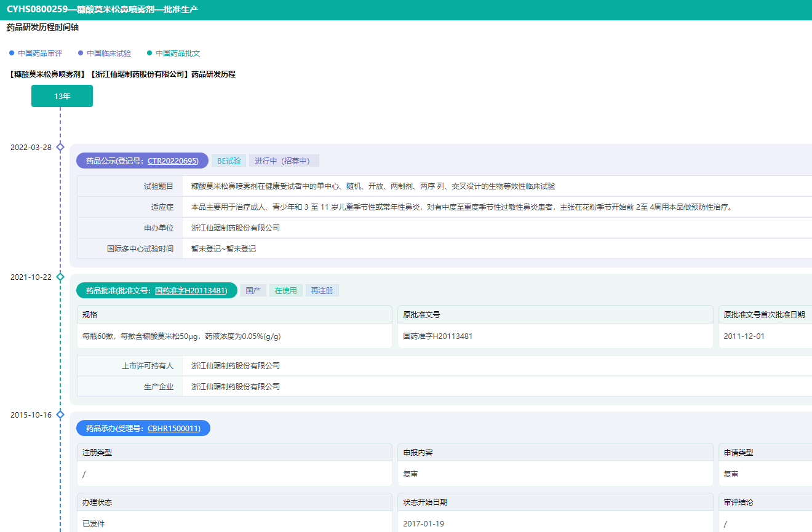Click the 2021-10-22 timeline diamond marker
This screenshot has height=532, width=812.
(60, 277)
